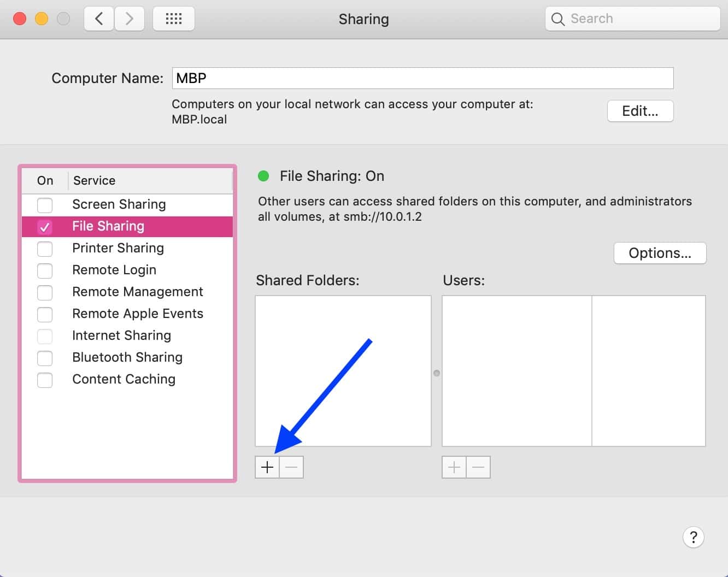
Task: Open help with the question mark button
Action: 694,537
